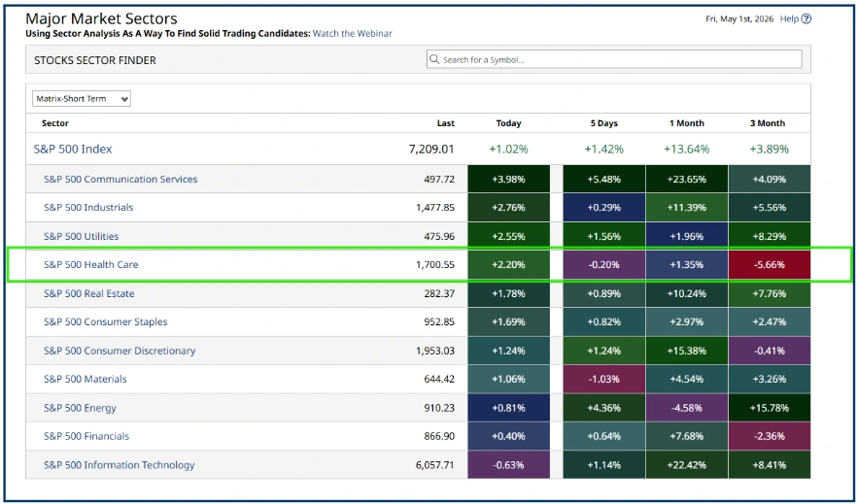Click S&P 500 Index Today value +1.02%
The width and height of the screenshot is (858, 504).
pos(508,150)
